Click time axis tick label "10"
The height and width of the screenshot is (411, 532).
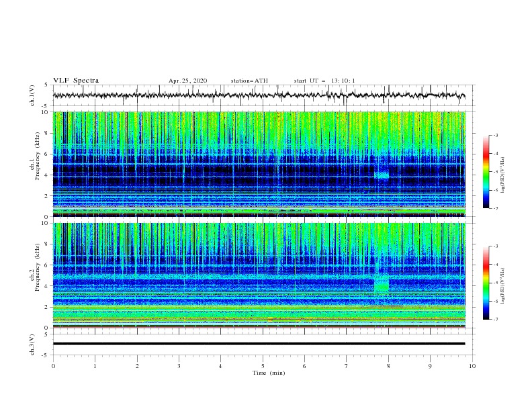(x=472, y=366)
